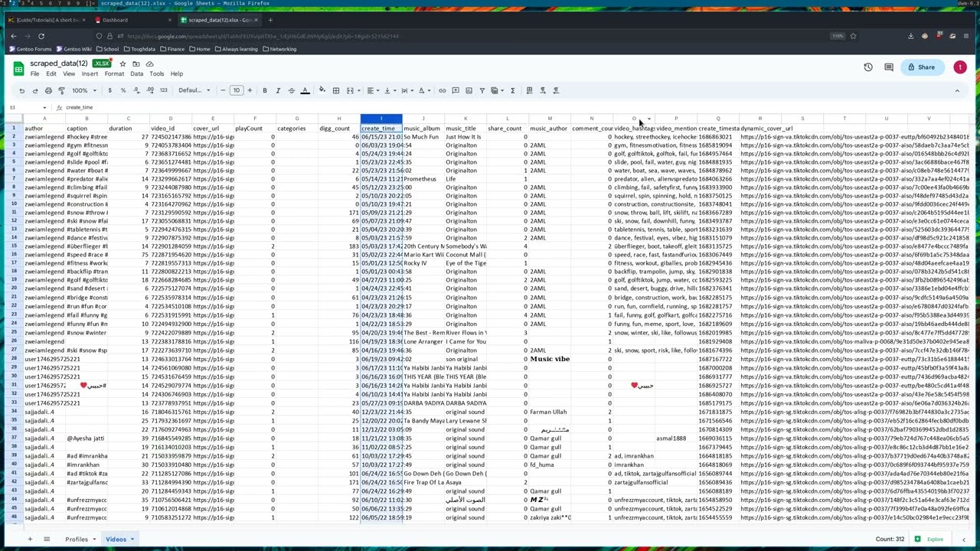
Task: Toggle bold formatting
Action: click(x=265, y=90)
